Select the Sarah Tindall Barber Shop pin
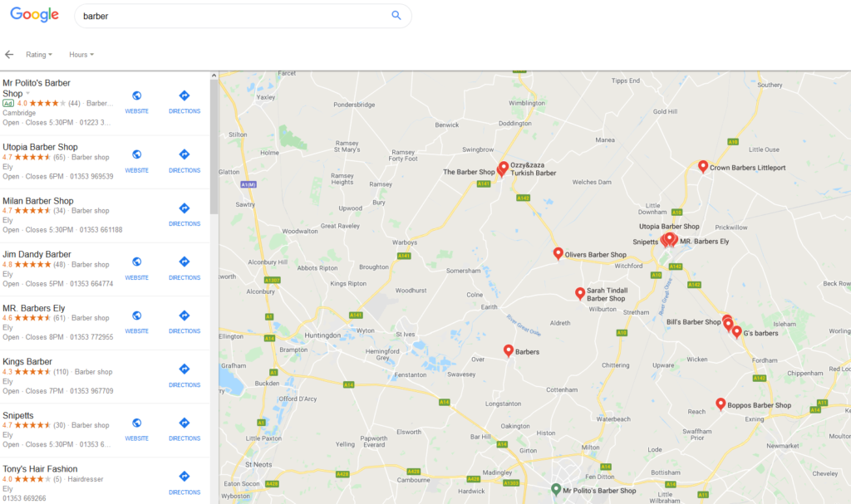The image size is (851, 504). point(580,292)
